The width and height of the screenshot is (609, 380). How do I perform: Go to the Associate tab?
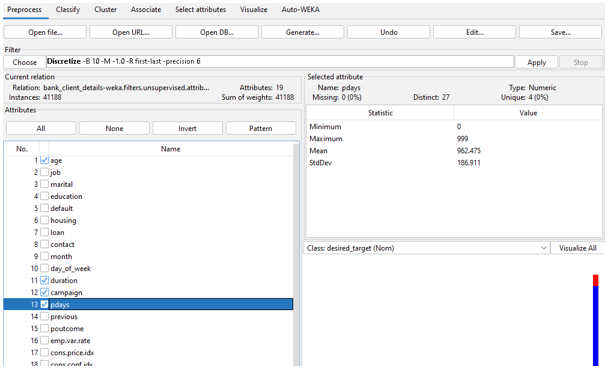[146, 10]
